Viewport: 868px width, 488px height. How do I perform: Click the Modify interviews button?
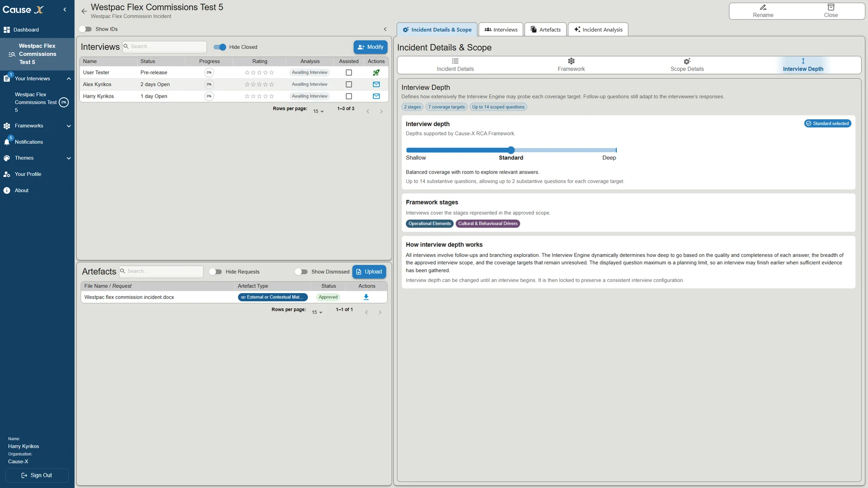point(370,47)
